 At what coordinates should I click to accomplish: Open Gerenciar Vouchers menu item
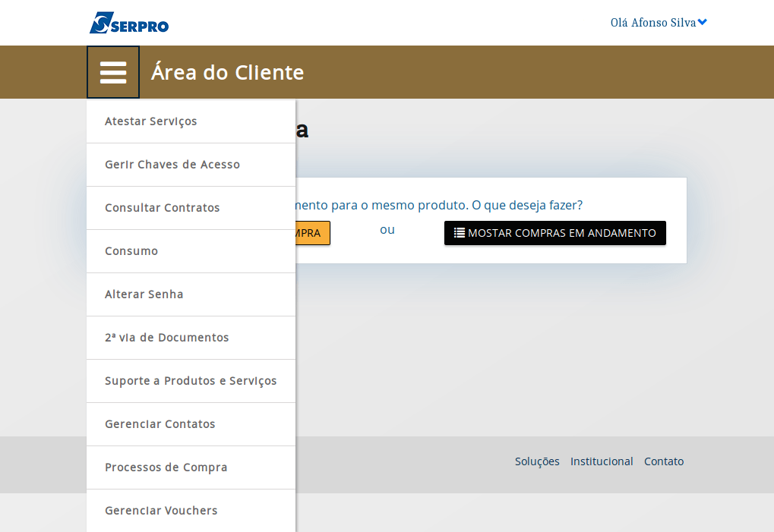coord(161,511)
